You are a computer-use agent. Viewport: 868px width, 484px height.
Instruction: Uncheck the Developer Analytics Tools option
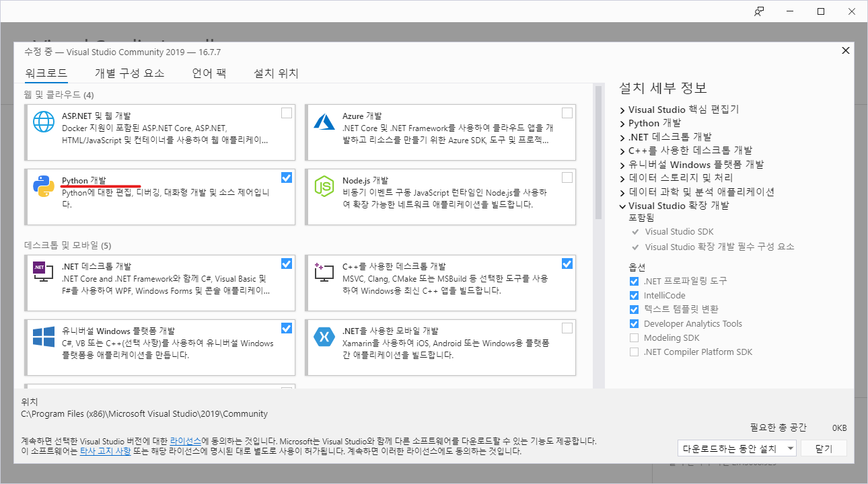point(634,323)
